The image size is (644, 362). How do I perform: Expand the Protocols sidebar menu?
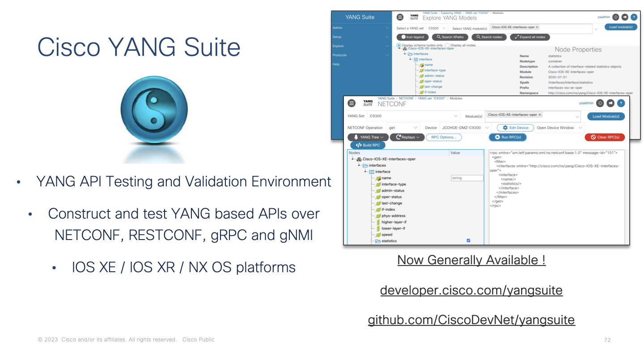[361, 55]
